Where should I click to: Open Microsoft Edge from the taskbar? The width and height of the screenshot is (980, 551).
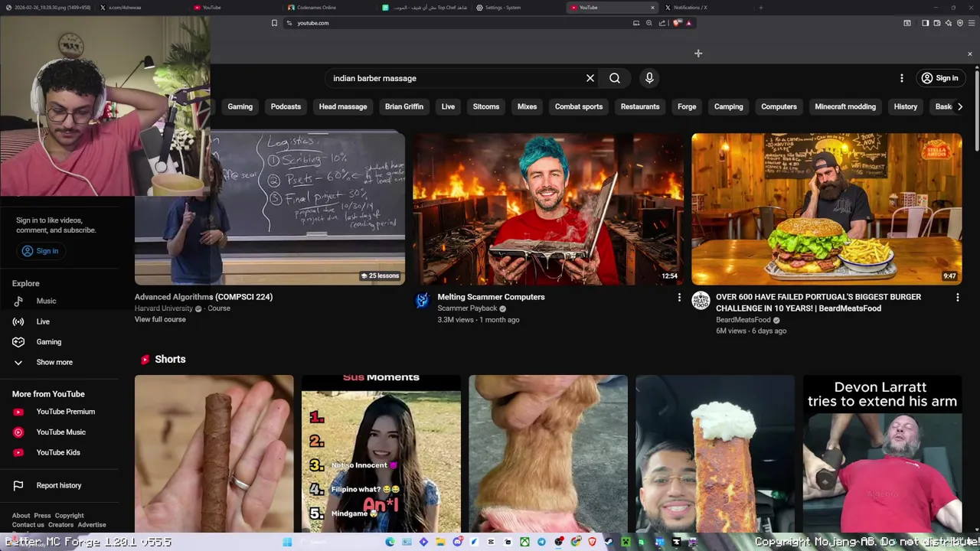click(390, 542)
